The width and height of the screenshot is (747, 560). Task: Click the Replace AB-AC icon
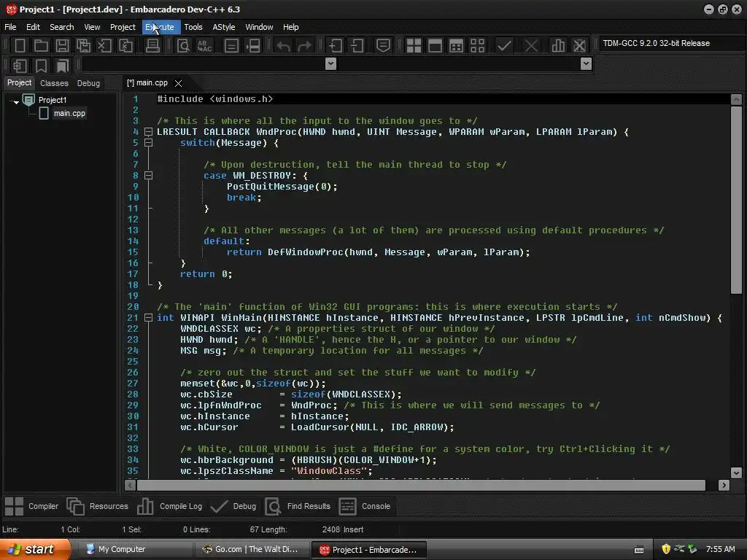tap(204, 46)
